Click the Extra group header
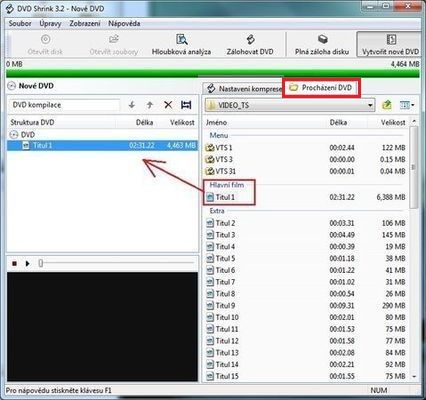The width and height of the screenshot is (426, 400). pos(217,211)
